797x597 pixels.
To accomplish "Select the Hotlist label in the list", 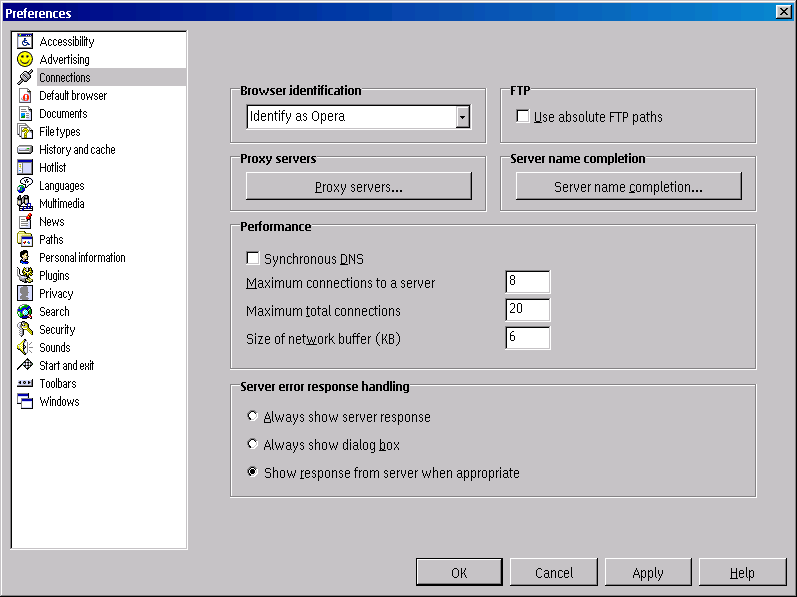I will coord(53,168).
